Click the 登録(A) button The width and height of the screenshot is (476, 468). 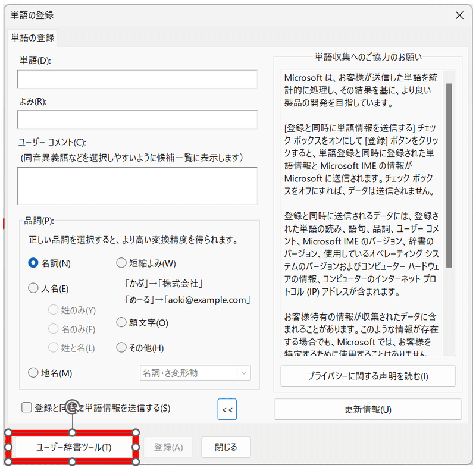(x=168, y=447)
